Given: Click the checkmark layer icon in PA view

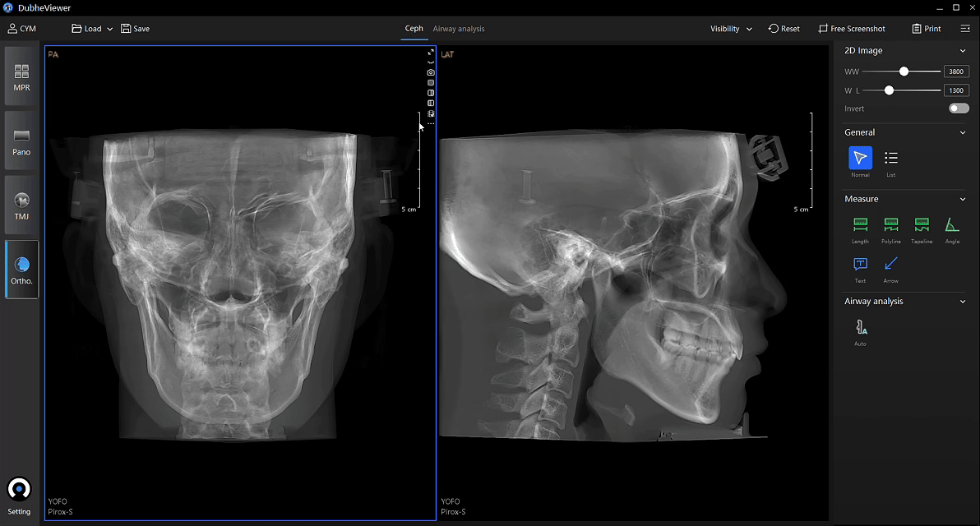Looking at the screenshot, I should point(431,113).
